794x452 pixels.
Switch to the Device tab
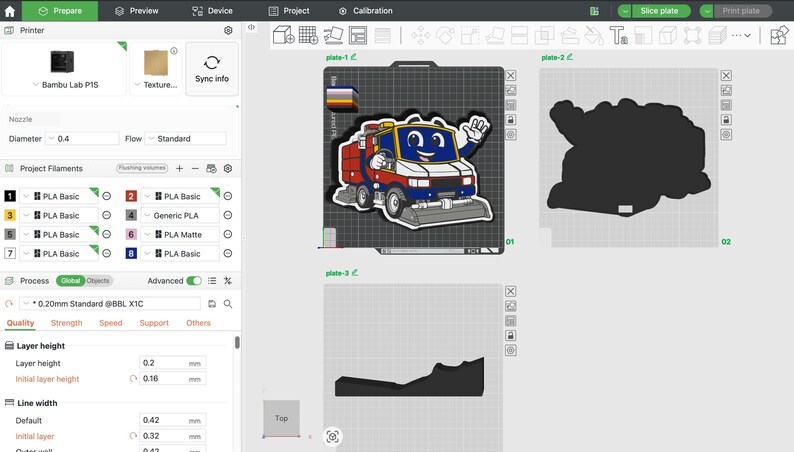coord(212,11)
